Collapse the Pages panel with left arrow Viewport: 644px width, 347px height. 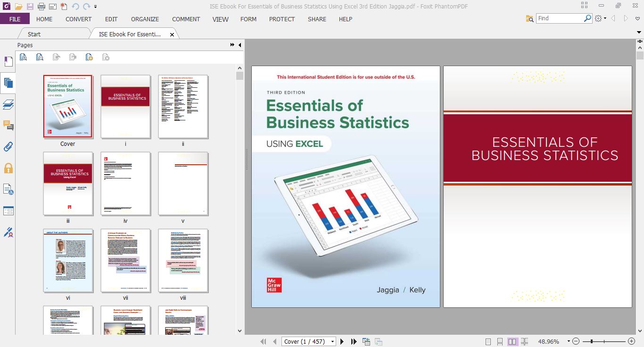click(x=239, y=45)
